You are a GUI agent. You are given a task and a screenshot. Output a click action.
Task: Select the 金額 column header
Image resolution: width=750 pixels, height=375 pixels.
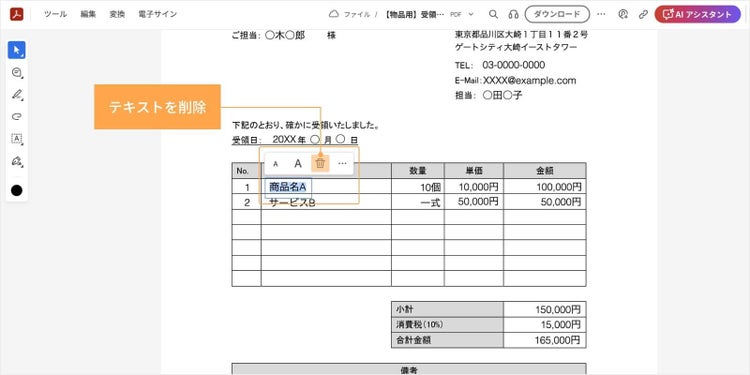tap(544, 171)
